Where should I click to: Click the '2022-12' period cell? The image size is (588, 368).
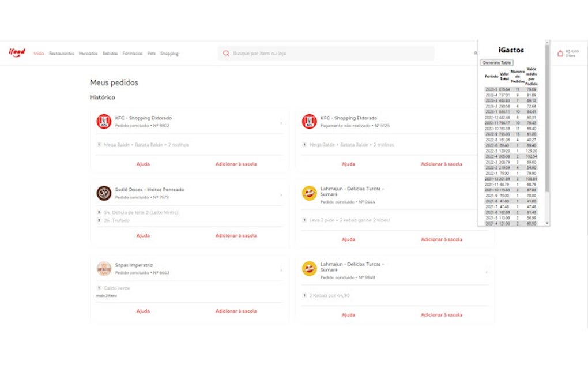491,118
